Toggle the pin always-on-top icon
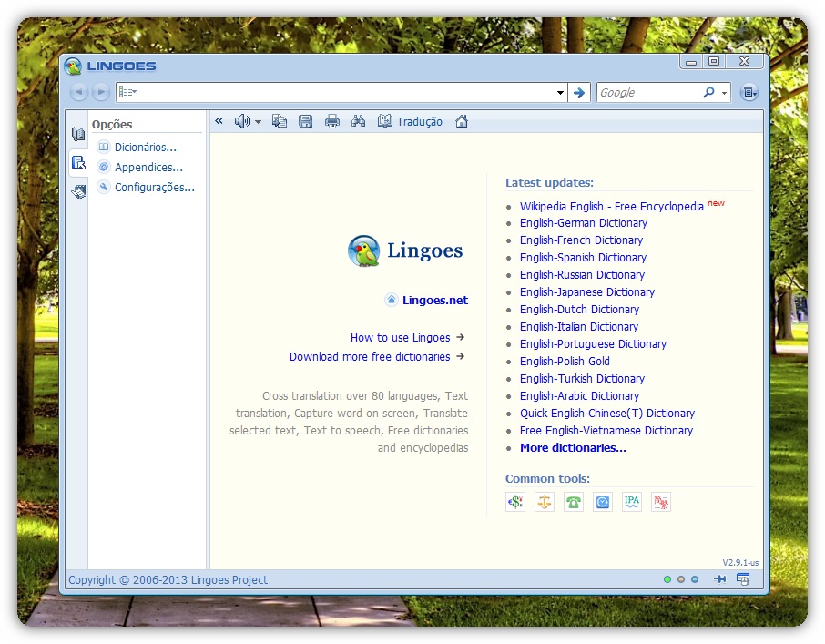This screenshot has width=825, height=644. point(720,579)
